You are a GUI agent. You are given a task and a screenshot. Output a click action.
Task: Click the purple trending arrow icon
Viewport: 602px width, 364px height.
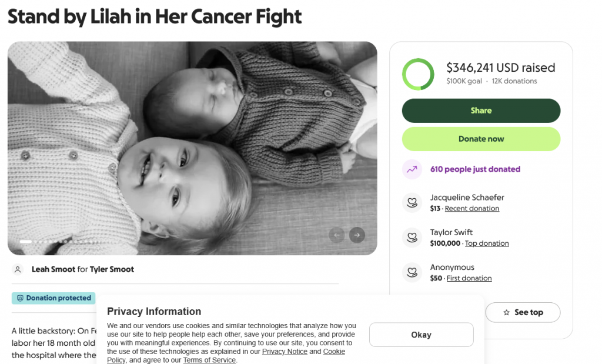point(412,169)
